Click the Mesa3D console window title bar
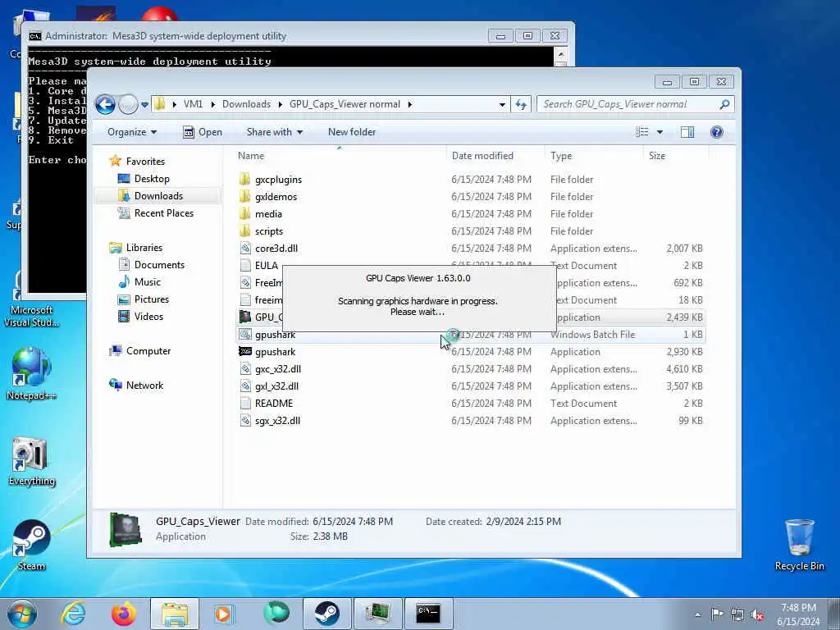The height and width of the screenshot is (630, 840). click(x=257, y=36)
